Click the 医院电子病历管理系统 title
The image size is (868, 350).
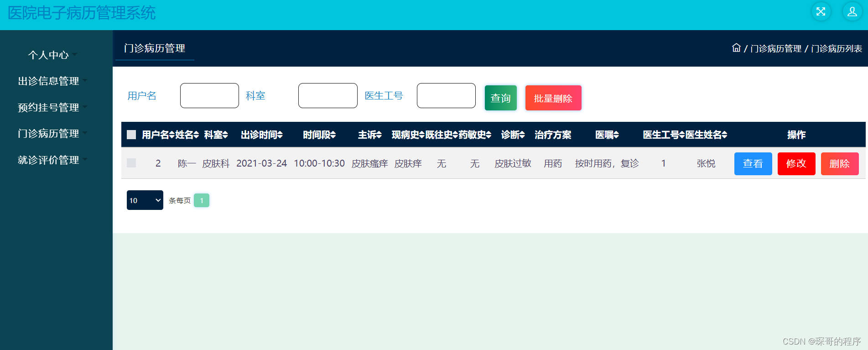(82, 13)
